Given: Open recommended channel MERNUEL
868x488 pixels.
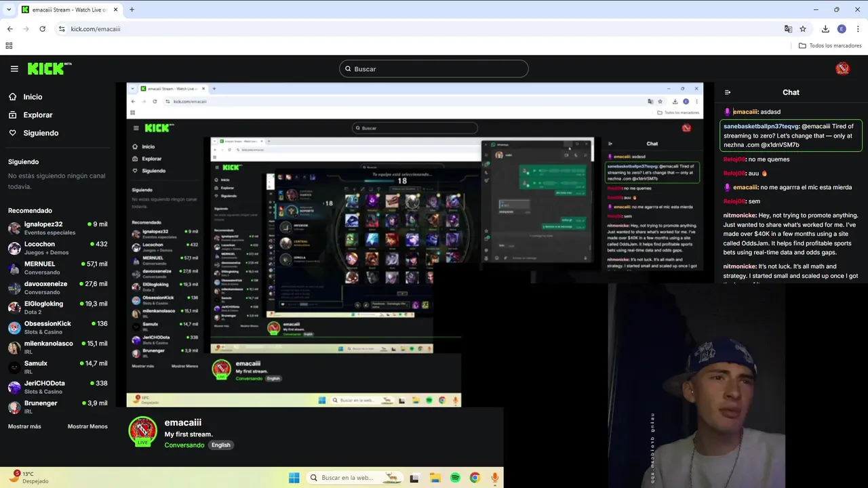Looking at the screenshot, I should [x=58, y=268].
